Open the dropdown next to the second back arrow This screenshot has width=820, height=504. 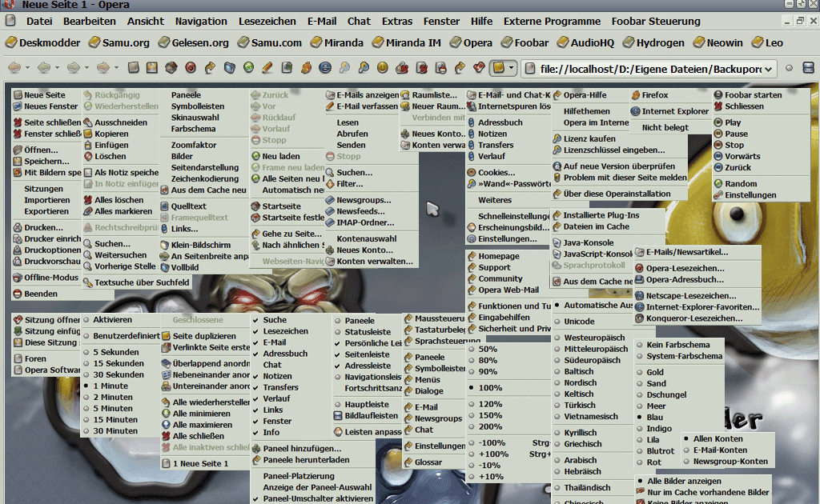57,68
